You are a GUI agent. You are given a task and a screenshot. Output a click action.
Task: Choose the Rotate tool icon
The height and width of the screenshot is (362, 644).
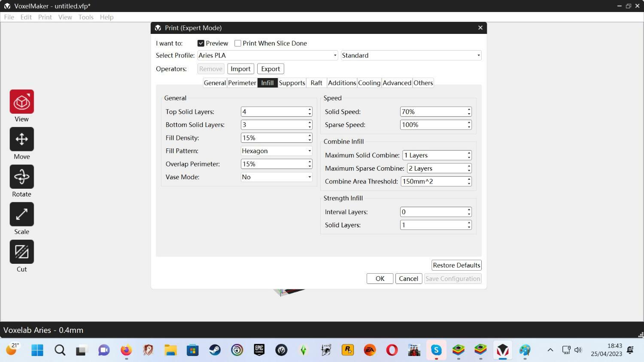click(x=22, y=177)
